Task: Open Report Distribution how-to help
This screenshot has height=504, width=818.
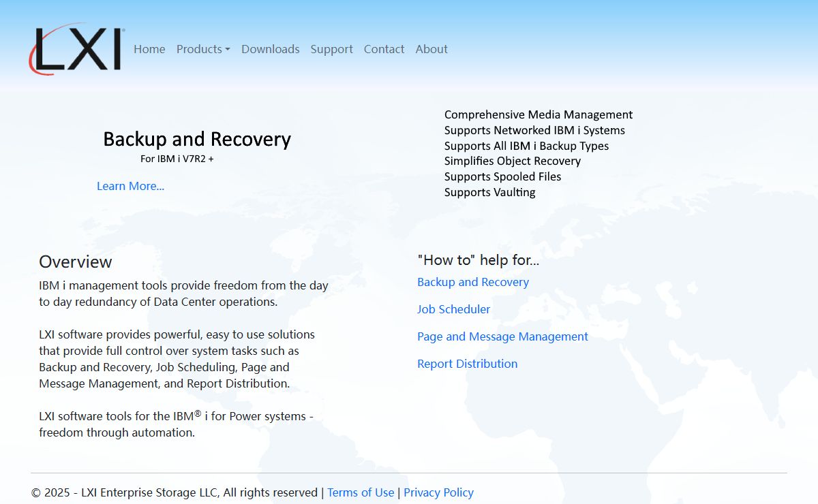Action: pos(467,364)
